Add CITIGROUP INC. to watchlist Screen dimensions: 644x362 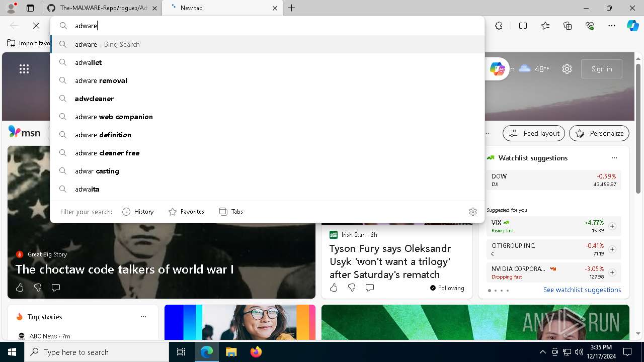coord(612,249)
